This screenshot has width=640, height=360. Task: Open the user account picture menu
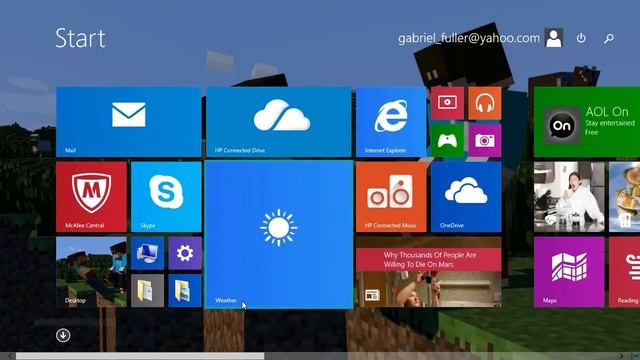(x=554, y=38)
